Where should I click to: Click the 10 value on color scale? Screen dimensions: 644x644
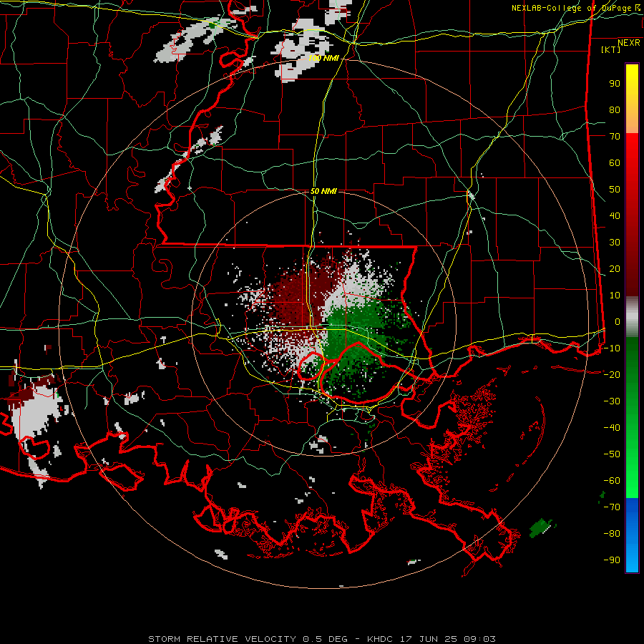tap(615, 296)
